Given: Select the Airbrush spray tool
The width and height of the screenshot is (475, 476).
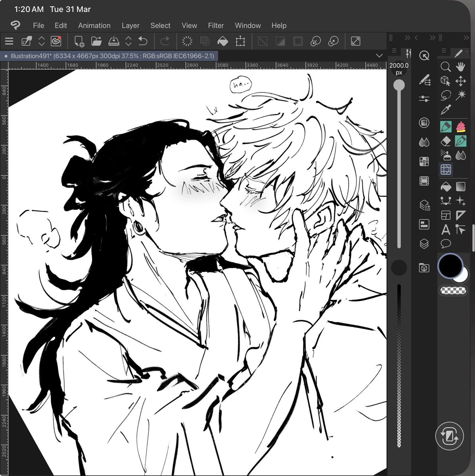Looking at the screenshot, I should click(446, 155).
